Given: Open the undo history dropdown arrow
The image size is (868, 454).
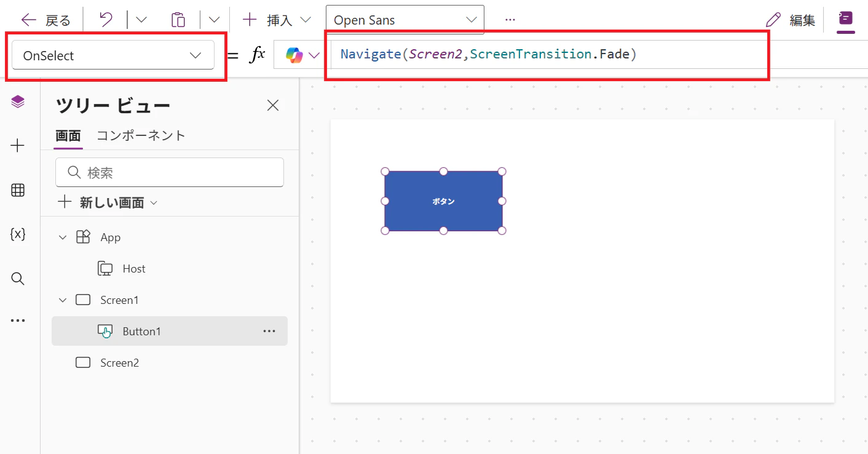Looking at the screenshot, I should click(141, 20).
